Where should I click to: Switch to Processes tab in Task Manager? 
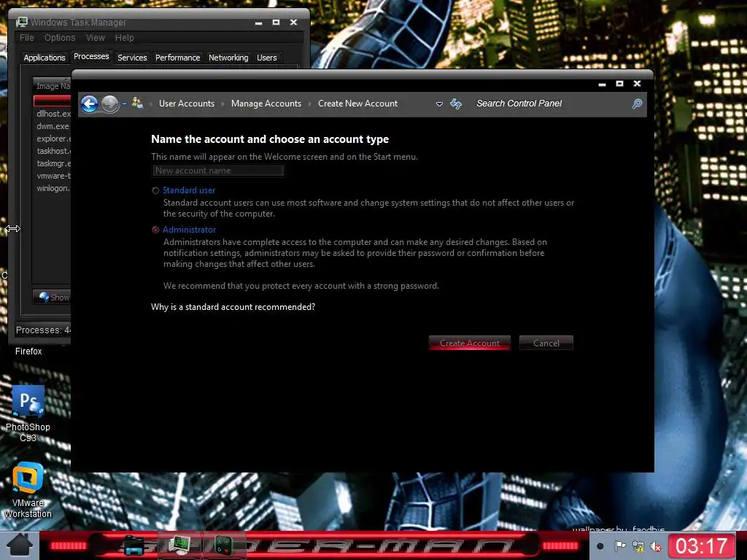91,57
